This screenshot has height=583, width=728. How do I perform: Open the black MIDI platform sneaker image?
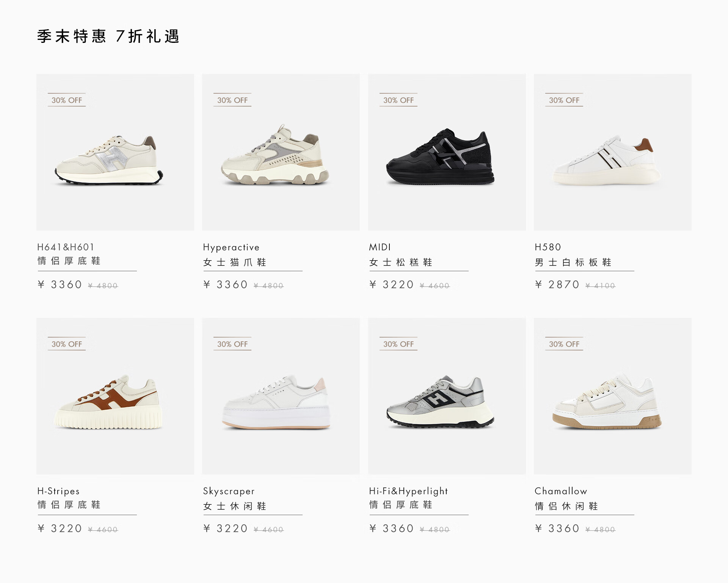coord(447,152)
